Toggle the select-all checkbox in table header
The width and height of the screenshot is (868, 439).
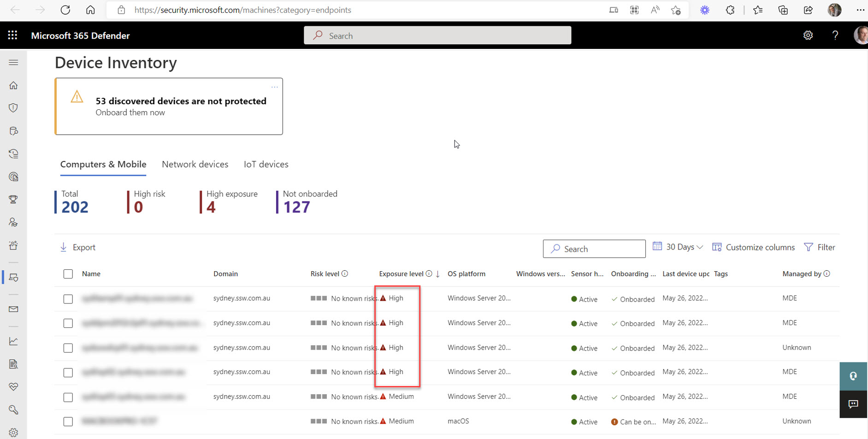[x=68, y=274]
